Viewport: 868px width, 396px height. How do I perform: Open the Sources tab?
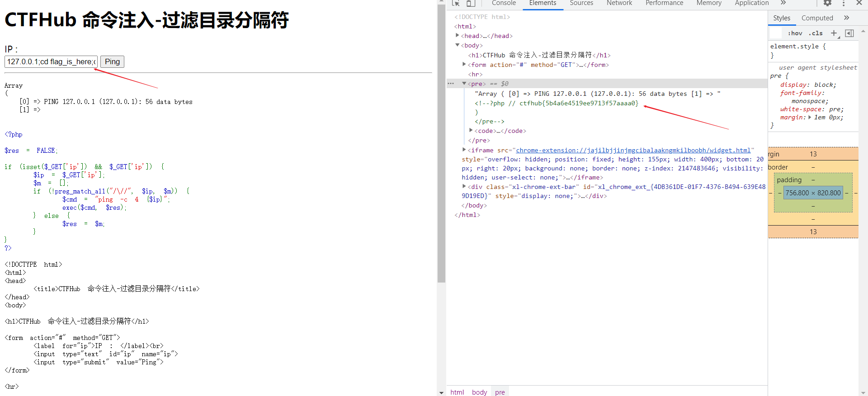581,3
